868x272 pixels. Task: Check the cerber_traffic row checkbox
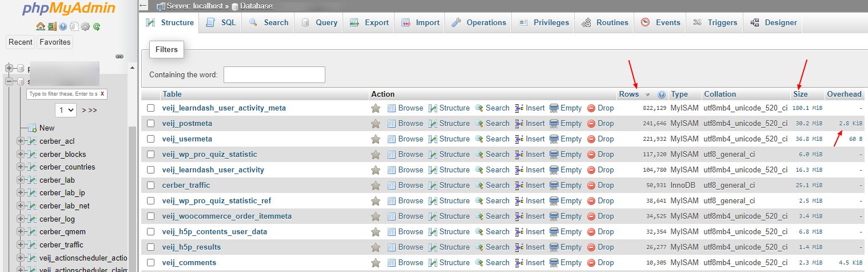point(151,186)
